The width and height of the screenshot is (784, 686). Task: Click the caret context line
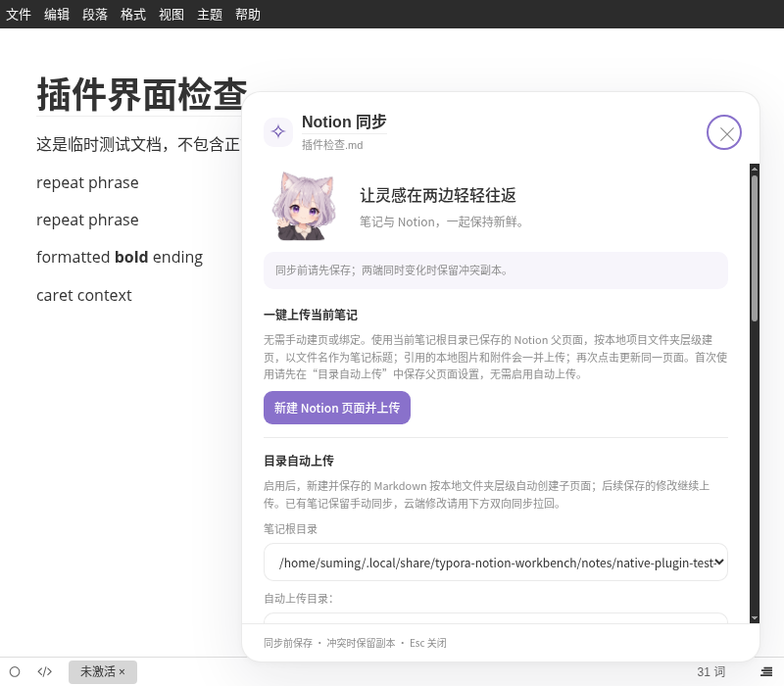[x=84, y=295]
